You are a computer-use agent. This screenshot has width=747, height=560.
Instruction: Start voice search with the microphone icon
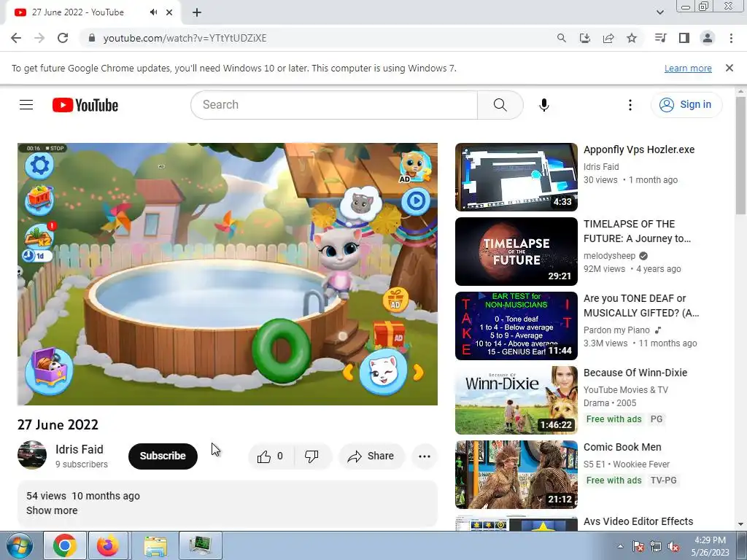coord(544,105)
